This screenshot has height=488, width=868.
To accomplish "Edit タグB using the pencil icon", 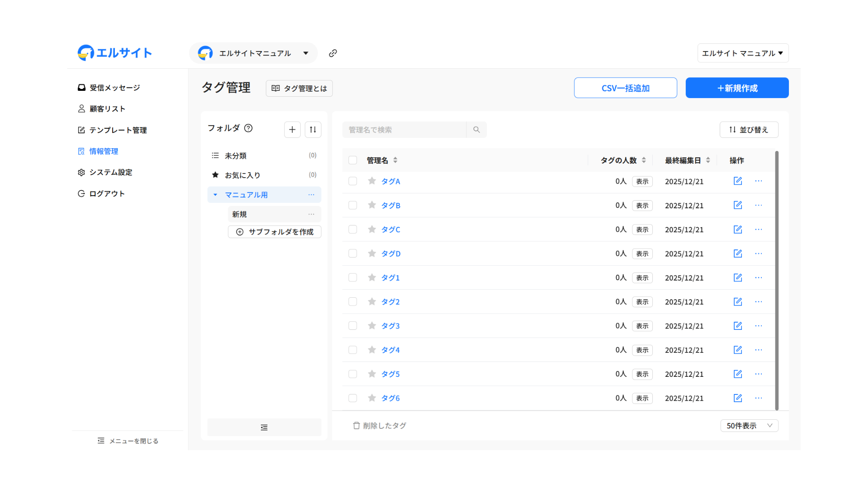I will (737, 205).
